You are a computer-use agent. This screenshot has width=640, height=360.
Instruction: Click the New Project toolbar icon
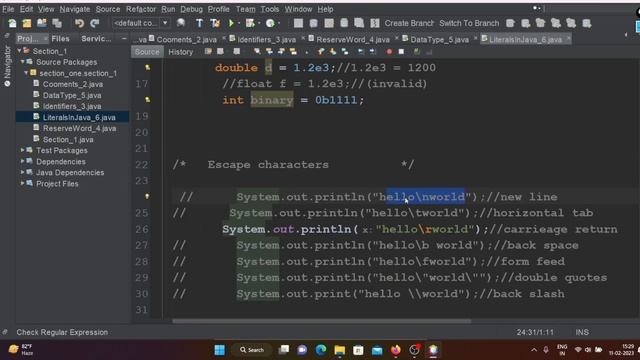tap(27, 23)
